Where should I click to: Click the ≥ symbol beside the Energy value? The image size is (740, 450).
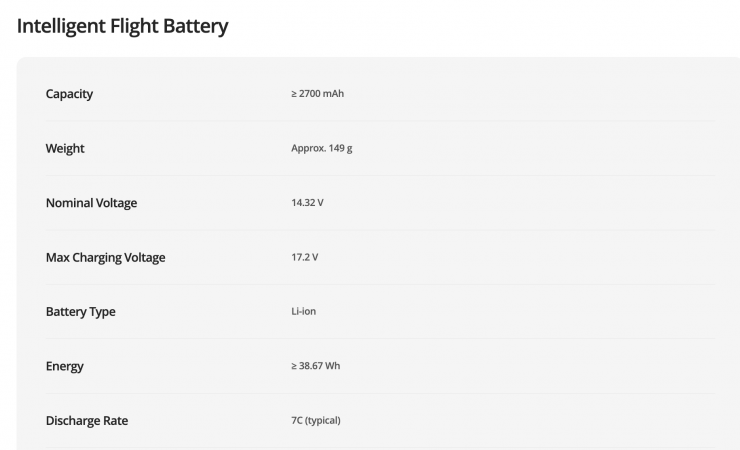pyautogui.click(x=294, y=366)
